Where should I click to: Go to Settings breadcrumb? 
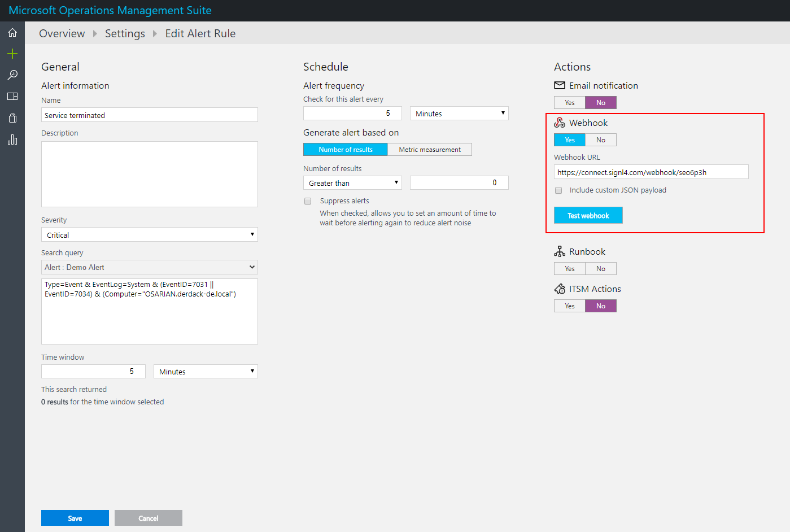(x=125, y=33)
